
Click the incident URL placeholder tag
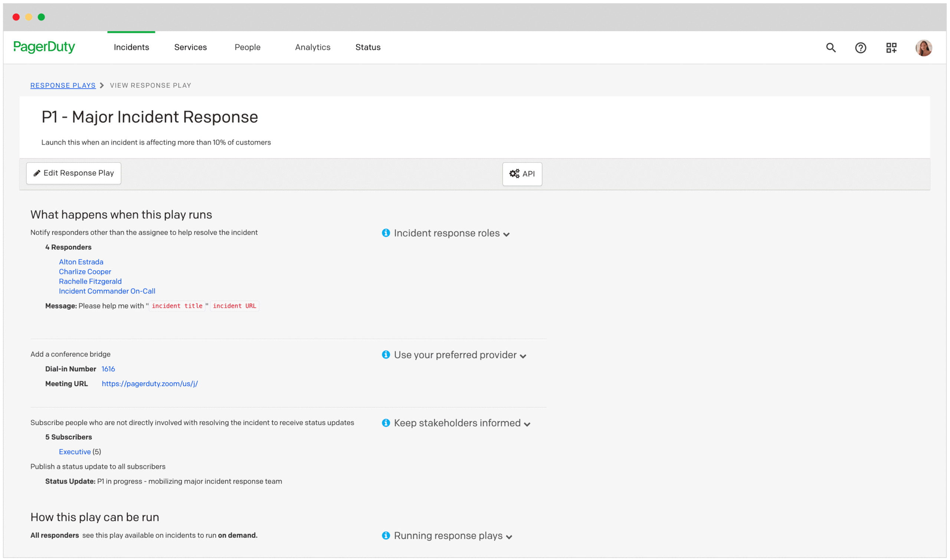click(234, 306)
